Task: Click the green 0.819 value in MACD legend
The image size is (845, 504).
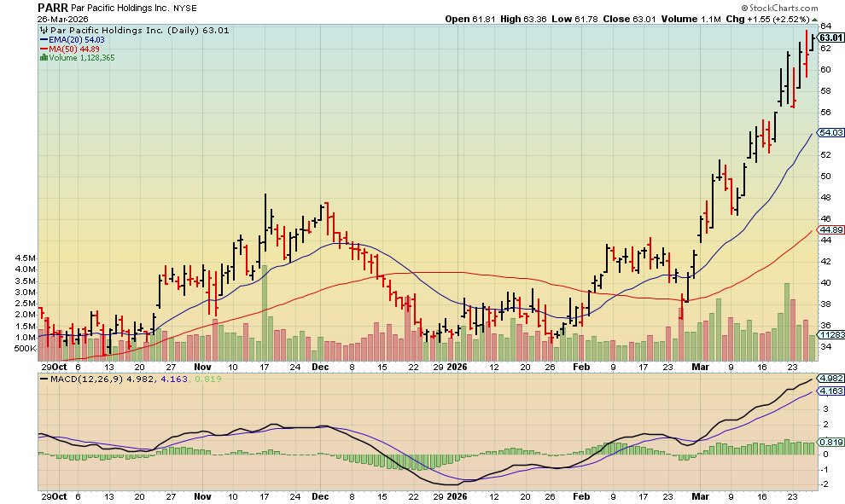Action: click(207, 379)
